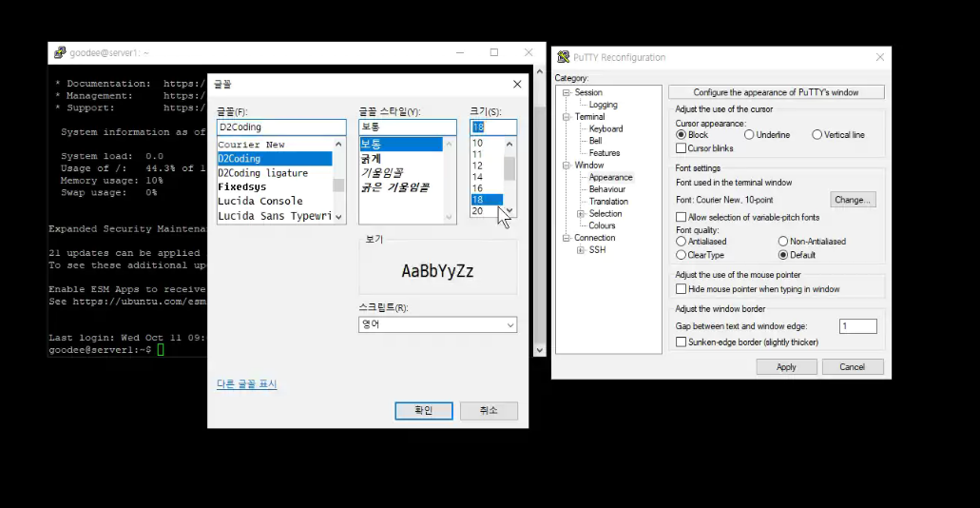980x508 pixels.
Task: Select D2Coding ligature font
Action: tap(275, 173)
